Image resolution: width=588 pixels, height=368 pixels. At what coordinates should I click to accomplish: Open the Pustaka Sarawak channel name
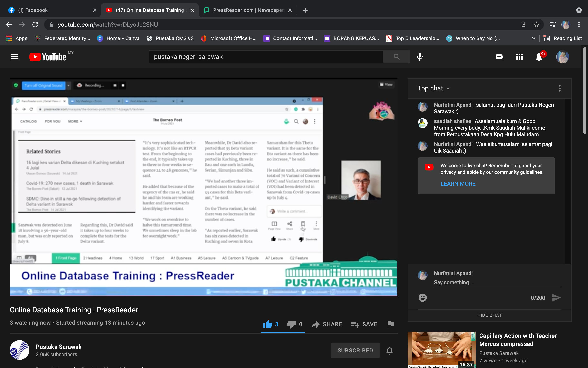pos(59,347)
